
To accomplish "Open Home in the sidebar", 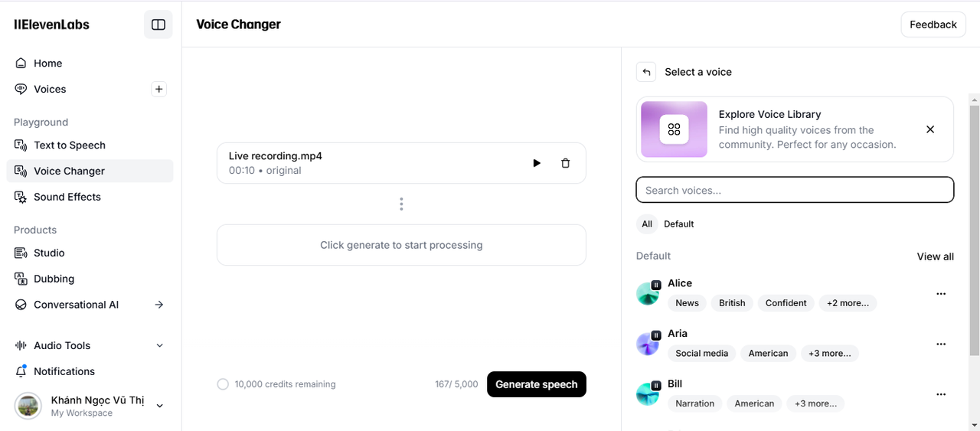I will [x=90, y=64].
